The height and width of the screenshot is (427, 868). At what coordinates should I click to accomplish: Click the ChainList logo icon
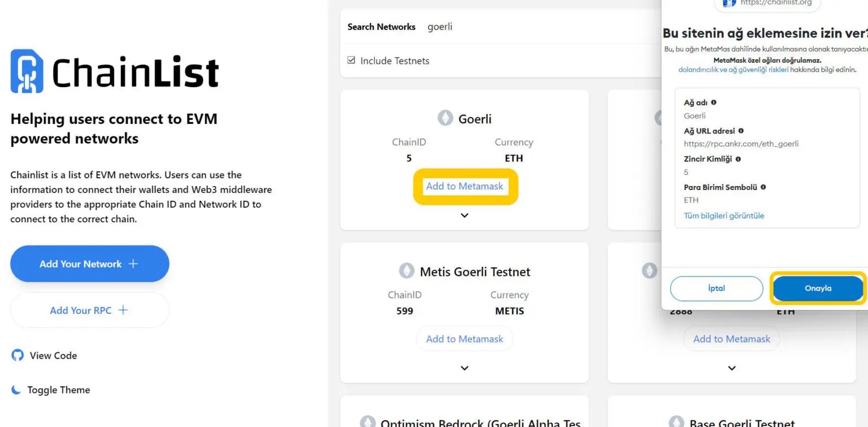coord(27,71)
